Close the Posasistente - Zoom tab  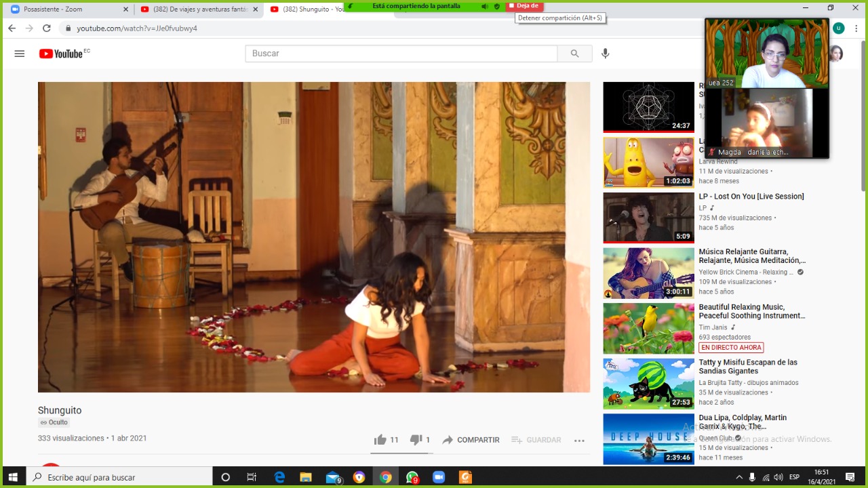coord(125,9)
